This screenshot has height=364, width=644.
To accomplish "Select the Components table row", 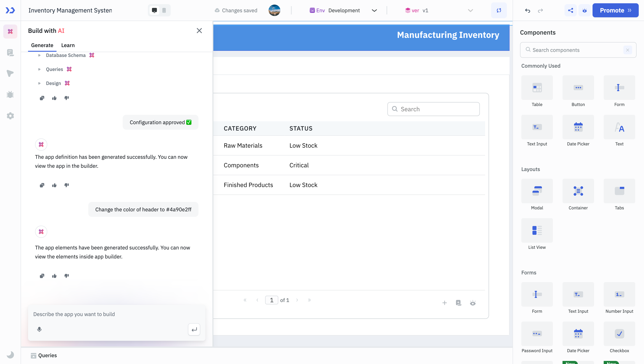I will point(349,165).
